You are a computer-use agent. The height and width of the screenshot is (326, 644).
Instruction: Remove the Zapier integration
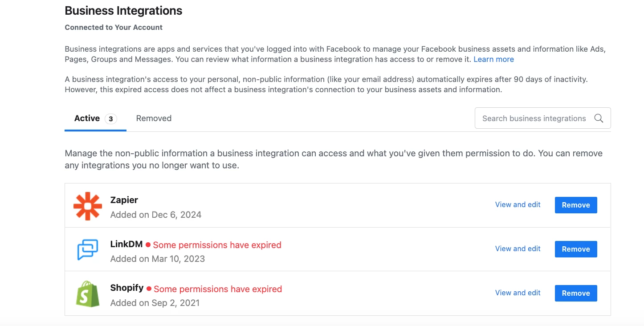[575, 205]
